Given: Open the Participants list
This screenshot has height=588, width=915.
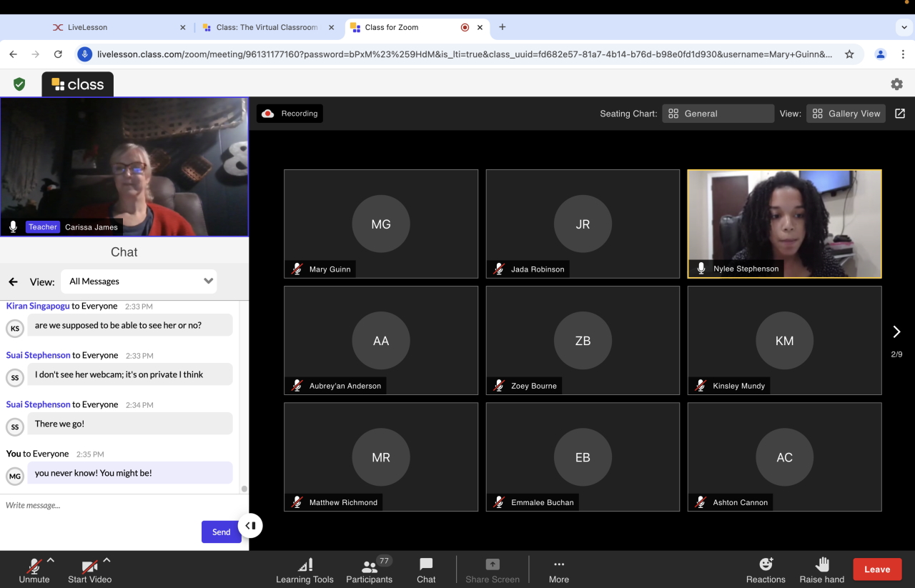Looking at the screenshot, I should coord(369,570).
